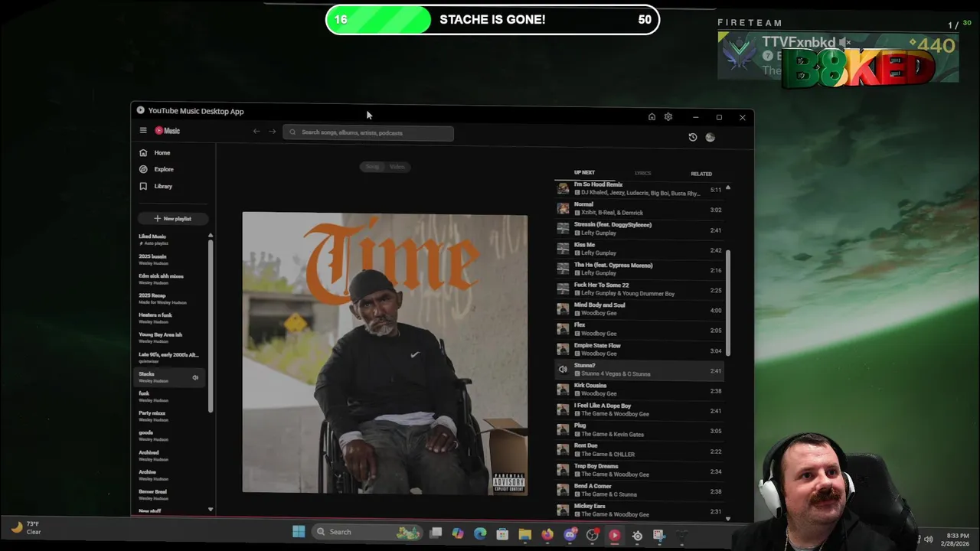The image size is (980, 551).
Task: Open the Home icon in title bar
Action: click(652, 117)
